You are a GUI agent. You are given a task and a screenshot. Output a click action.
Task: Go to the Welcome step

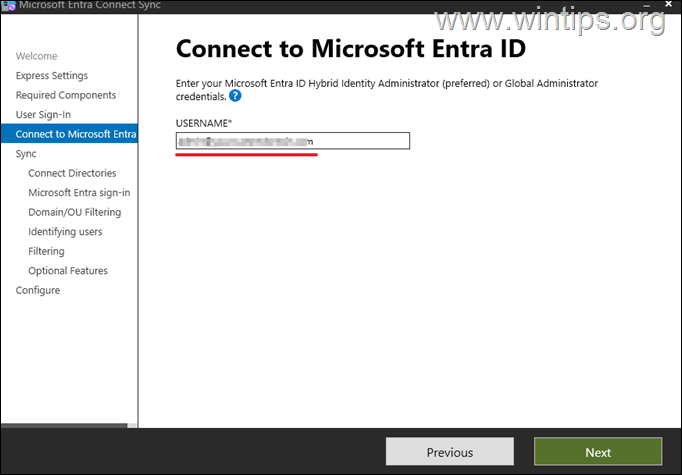[x=37, y=56]
